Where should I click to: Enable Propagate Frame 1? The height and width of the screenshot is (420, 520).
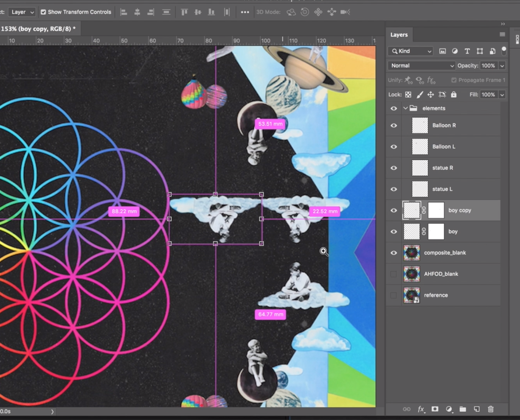(x=454, y=80)
